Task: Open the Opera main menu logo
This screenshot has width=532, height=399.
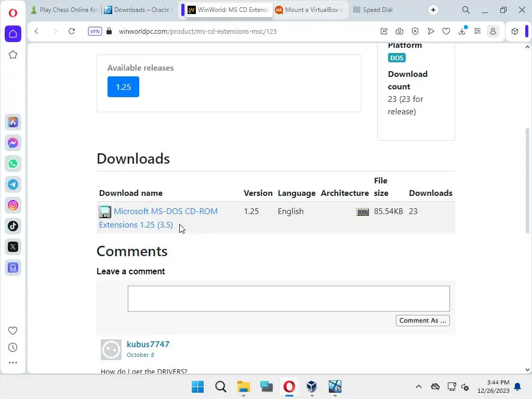Action: (13, 13)
